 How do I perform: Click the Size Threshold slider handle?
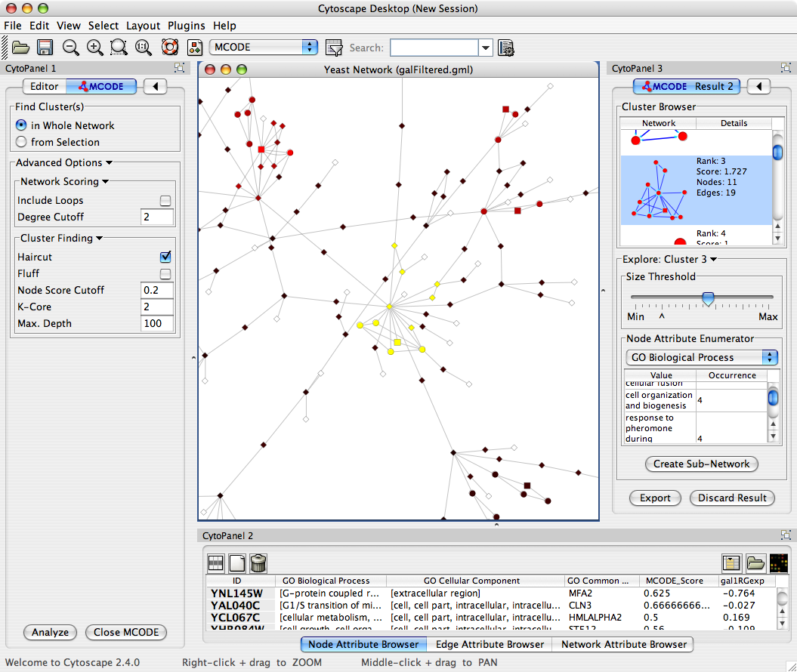(x=708, y=299)
